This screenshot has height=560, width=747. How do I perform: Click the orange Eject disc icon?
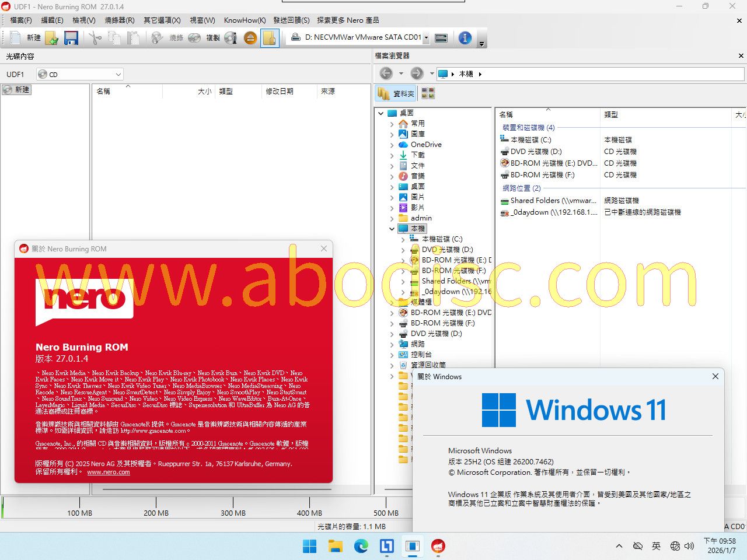pos(250,38)
